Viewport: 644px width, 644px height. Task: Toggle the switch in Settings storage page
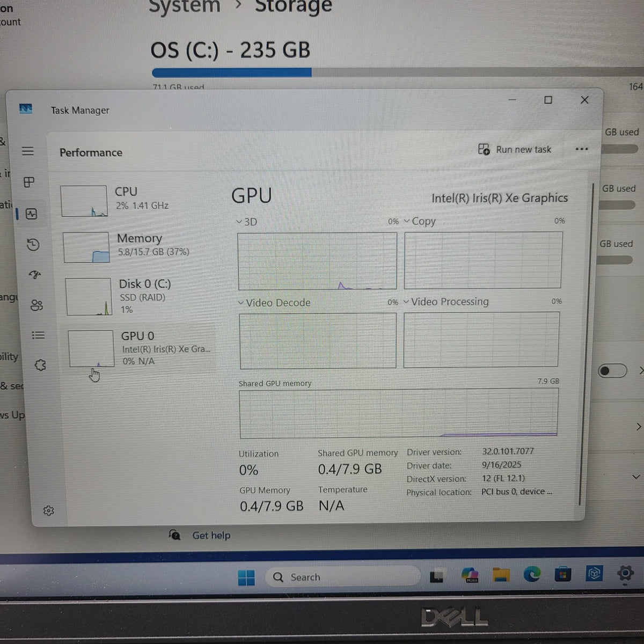coord(612,371)
